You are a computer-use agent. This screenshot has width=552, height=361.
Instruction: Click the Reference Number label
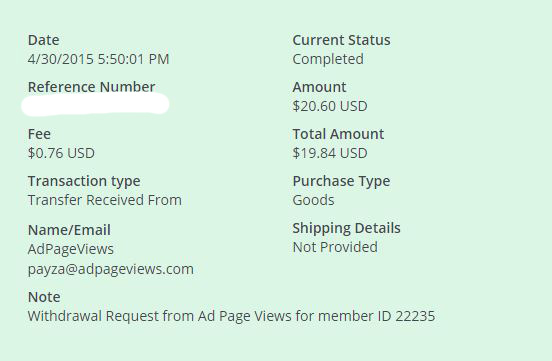point(91,87)
